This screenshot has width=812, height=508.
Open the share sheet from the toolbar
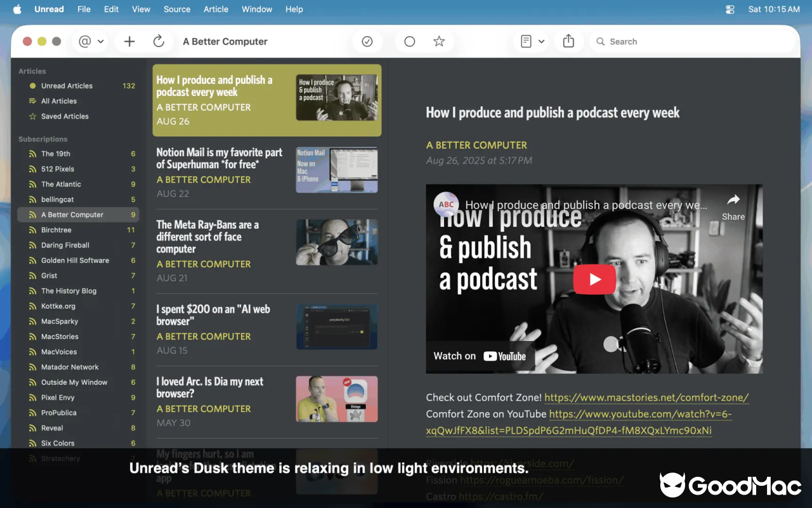coord(568,41)
